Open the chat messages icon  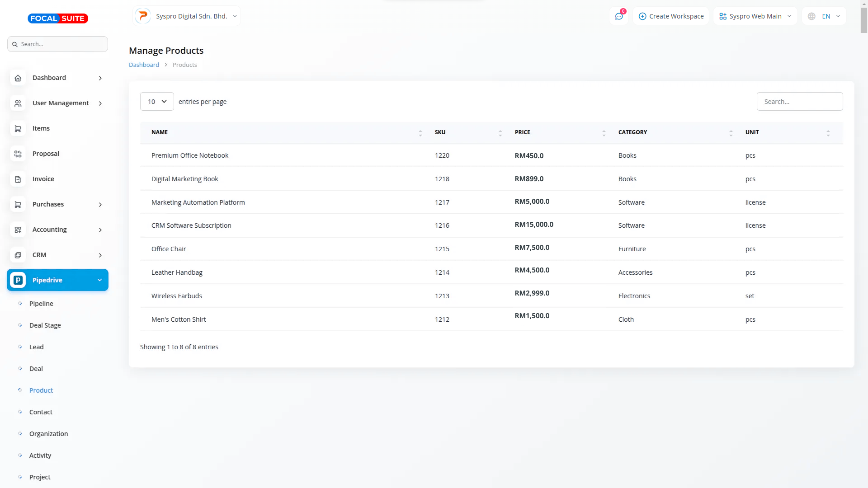tap(618, 16)
